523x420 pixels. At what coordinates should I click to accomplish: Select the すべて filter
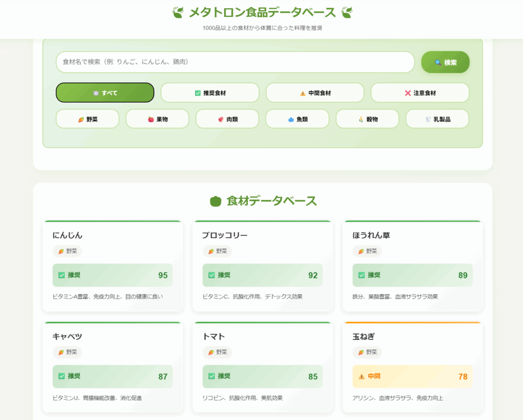pyautogui.click(x=105, y=93)
